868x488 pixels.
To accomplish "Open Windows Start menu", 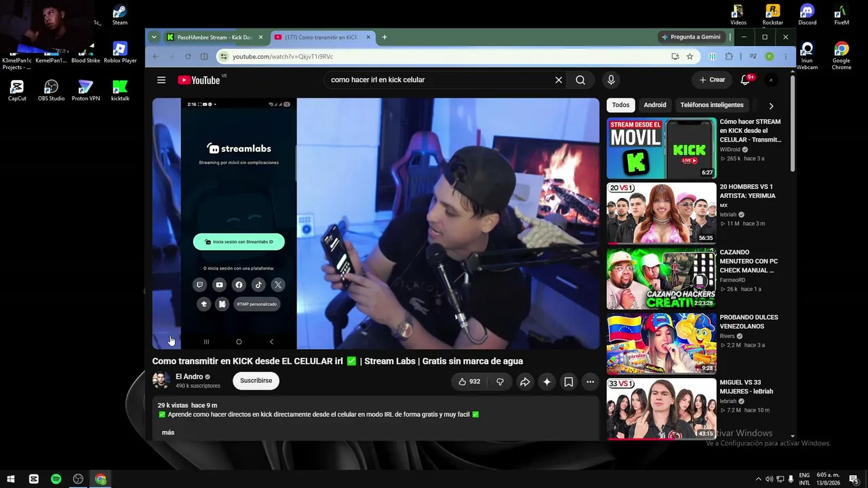I will coord(11,479).
